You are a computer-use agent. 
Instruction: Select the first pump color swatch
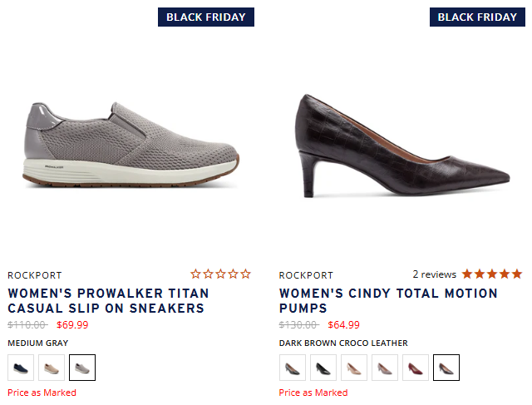coord(293,367)
